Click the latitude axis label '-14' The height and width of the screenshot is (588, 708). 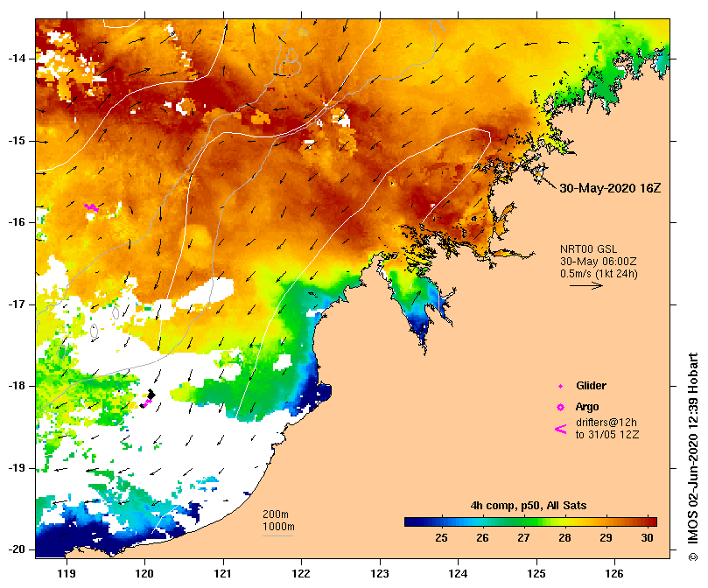[18, 59]
